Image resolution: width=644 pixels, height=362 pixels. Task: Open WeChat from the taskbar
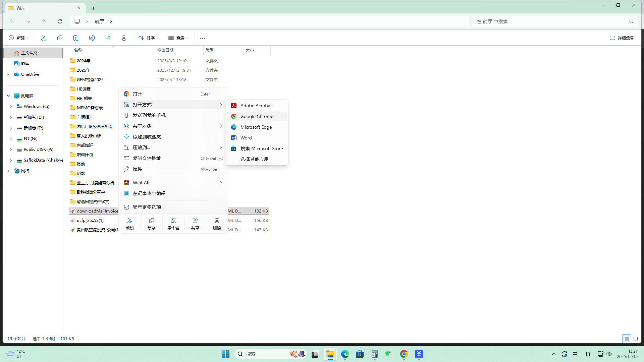tap(389, 354)
